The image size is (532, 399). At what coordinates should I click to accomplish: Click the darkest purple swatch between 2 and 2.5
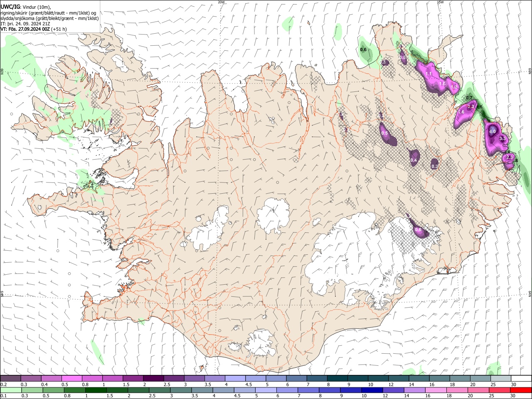pos(153,379)
